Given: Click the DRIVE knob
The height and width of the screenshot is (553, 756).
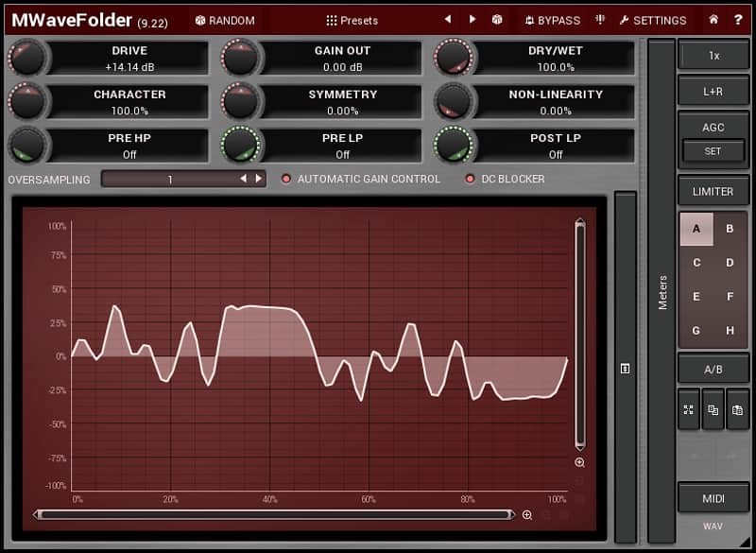Looking at the screenshot, I should coord(27,58).
